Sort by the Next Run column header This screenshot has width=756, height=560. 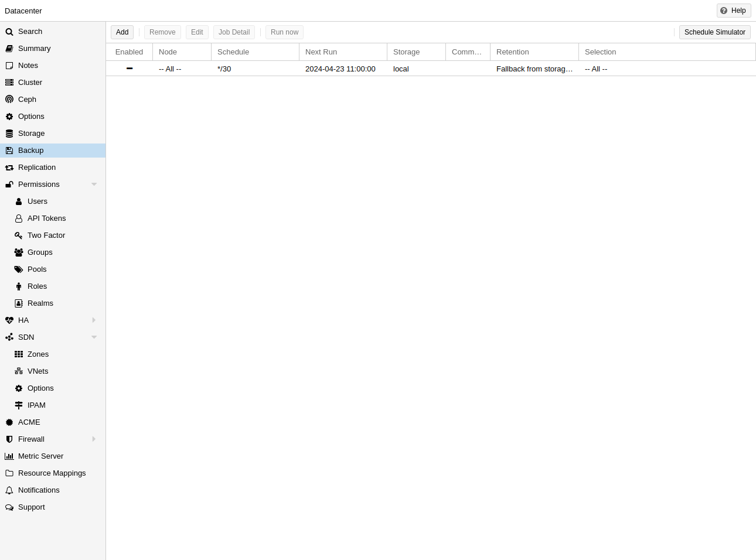(x=342, y=52)
